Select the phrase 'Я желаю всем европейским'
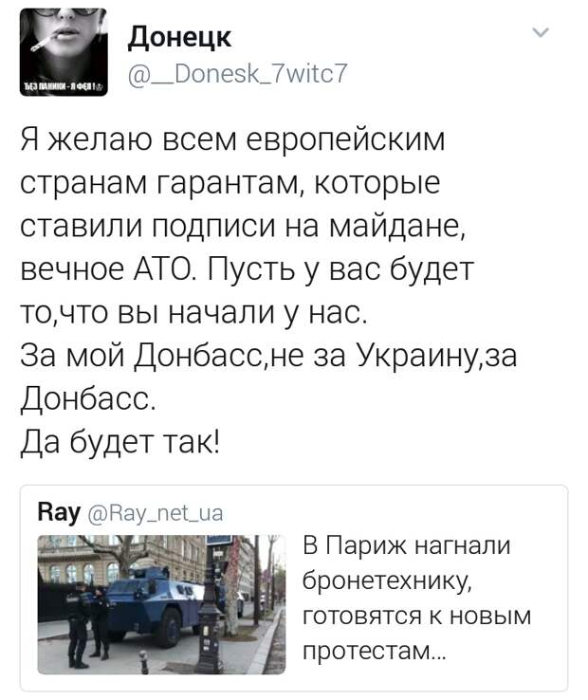Viewport: 588px width, 700px height. click(x=232, y=139)
